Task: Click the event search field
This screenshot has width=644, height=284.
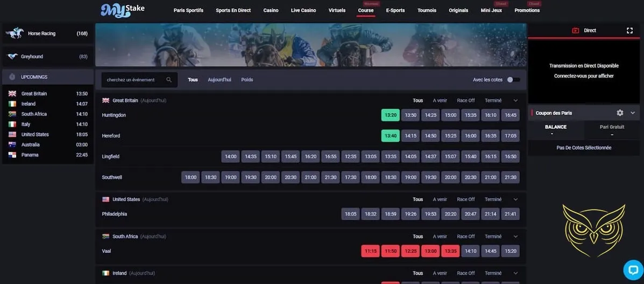Action: 132,80
